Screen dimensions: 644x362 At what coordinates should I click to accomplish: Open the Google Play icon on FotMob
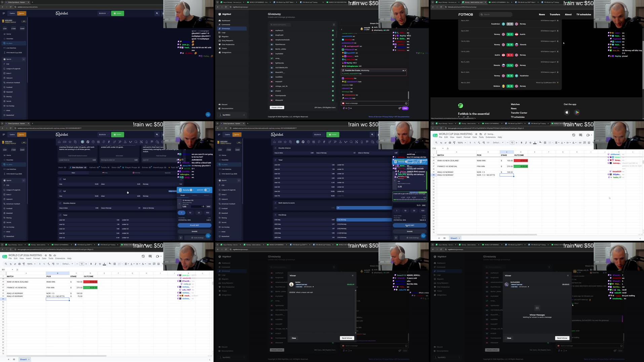point(577,112)
